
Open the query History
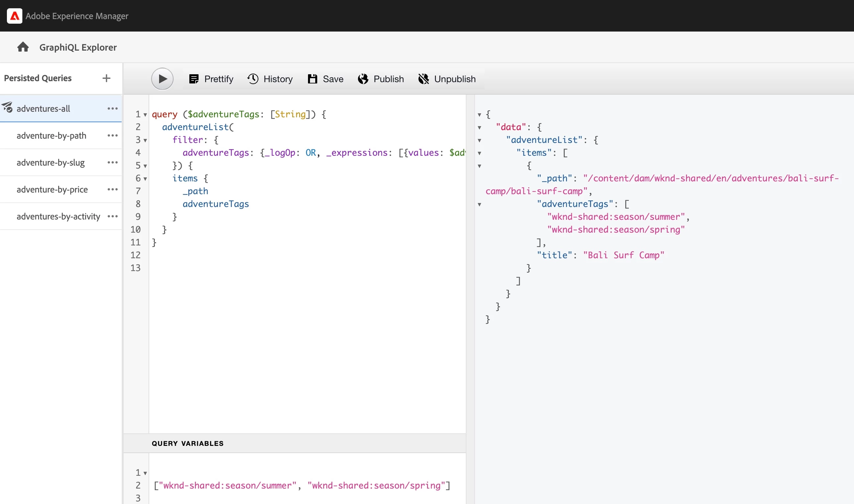(x=270, y=79)
